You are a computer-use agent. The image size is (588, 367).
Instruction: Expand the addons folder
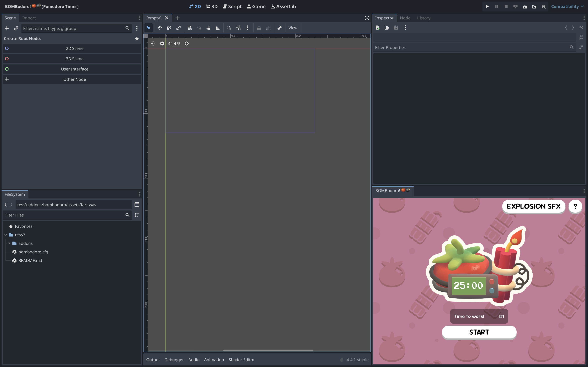point(9,243)
